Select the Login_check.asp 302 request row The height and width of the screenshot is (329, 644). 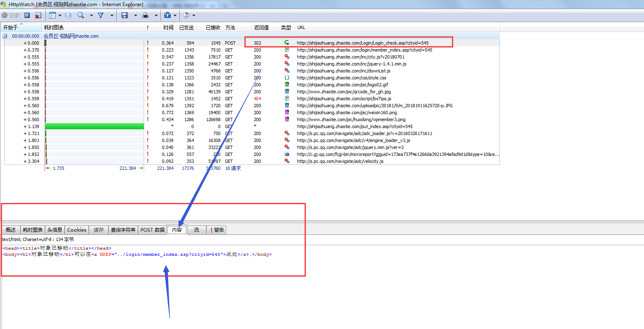[362, 43]
